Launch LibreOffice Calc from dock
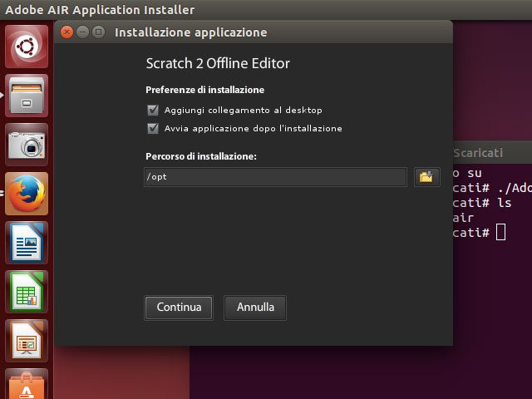Viewport: 532px width, 399px height. pyautogui.click(x=27, y=292)
